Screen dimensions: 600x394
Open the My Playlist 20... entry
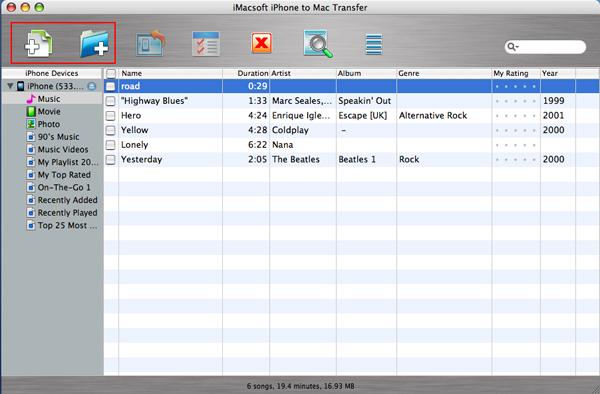68,162
